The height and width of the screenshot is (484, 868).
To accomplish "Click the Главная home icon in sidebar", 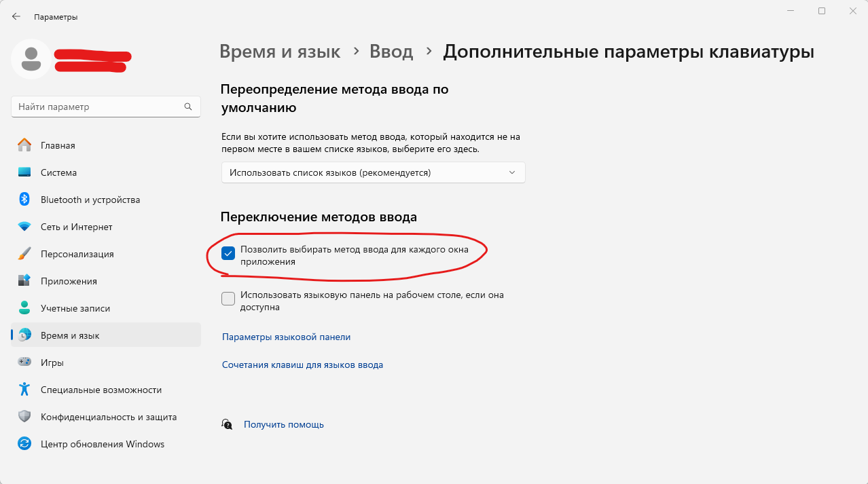I will click(24, 145).
